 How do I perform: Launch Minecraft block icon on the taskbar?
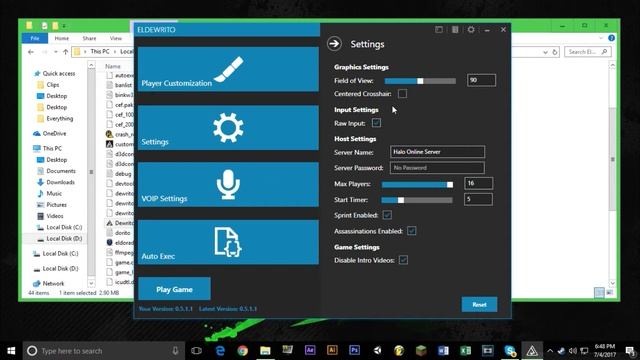421,351
